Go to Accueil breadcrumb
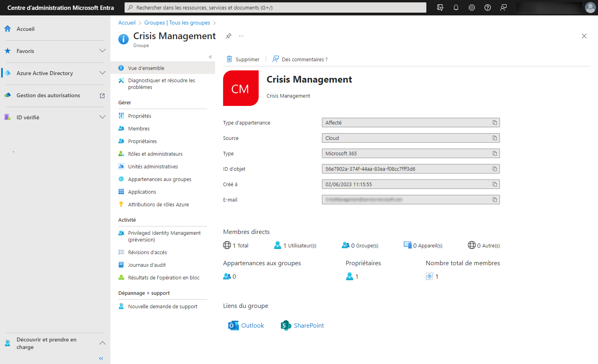 [x=127, y=23]
